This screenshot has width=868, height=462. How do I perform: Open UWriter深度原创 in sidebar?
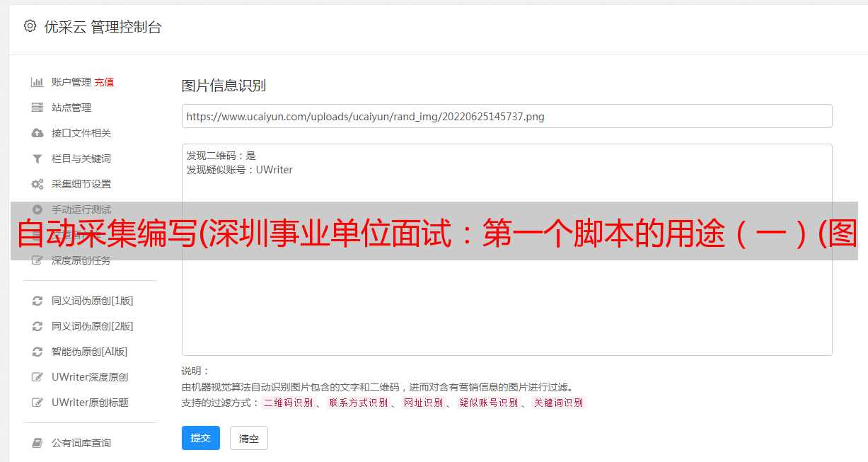pos(90,377)
